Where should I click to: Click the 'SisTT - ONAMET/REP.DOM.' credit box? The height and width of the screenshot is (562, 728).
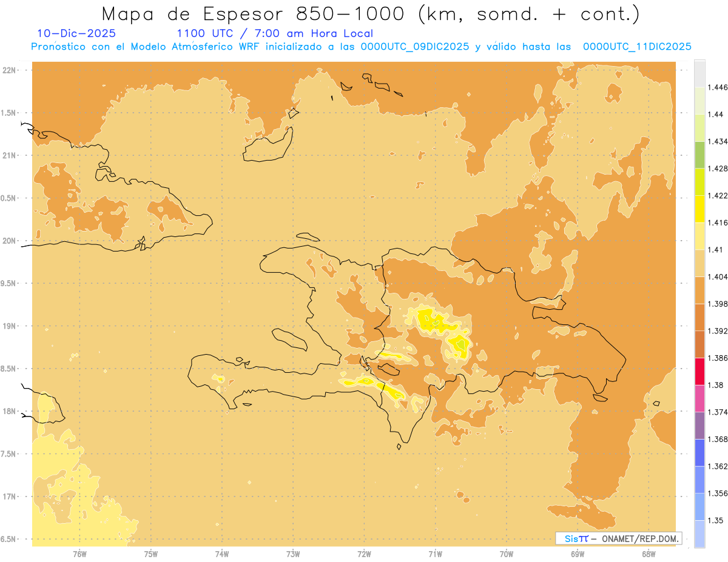pos(618,538)
